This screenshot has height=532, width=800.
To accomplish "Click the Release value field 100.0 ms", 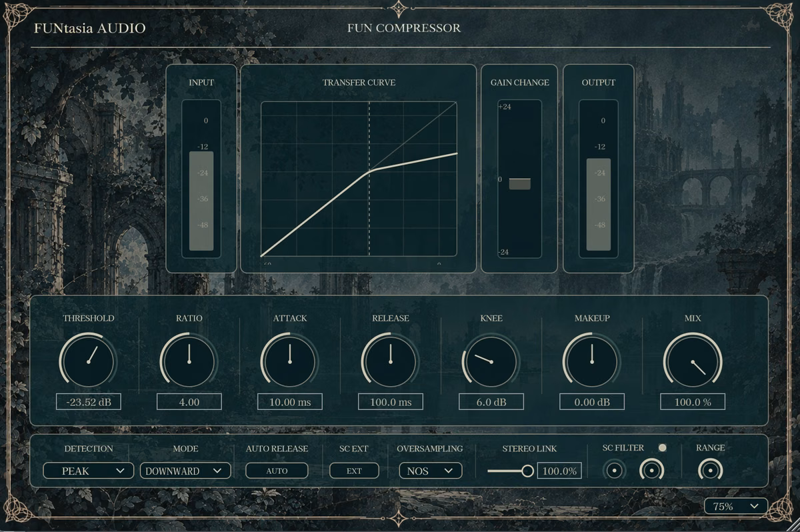I will coord(391,402).
